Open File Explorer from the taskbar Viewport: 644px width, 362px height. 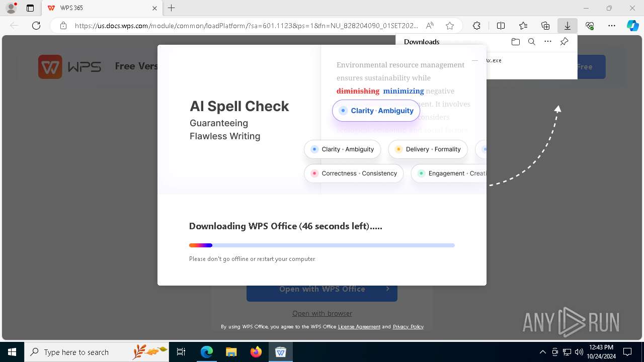[231, 352]
